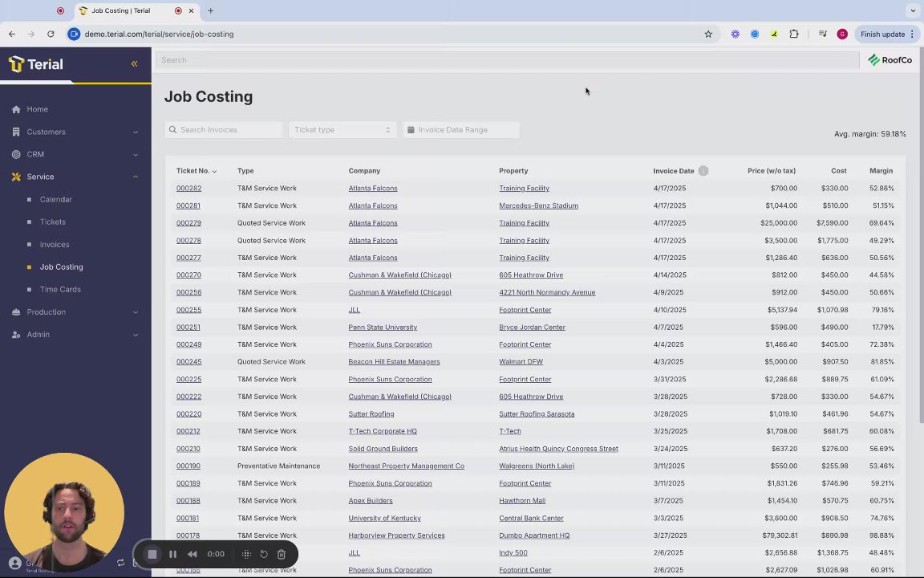Stop the screen recording

tap(152, 555)
